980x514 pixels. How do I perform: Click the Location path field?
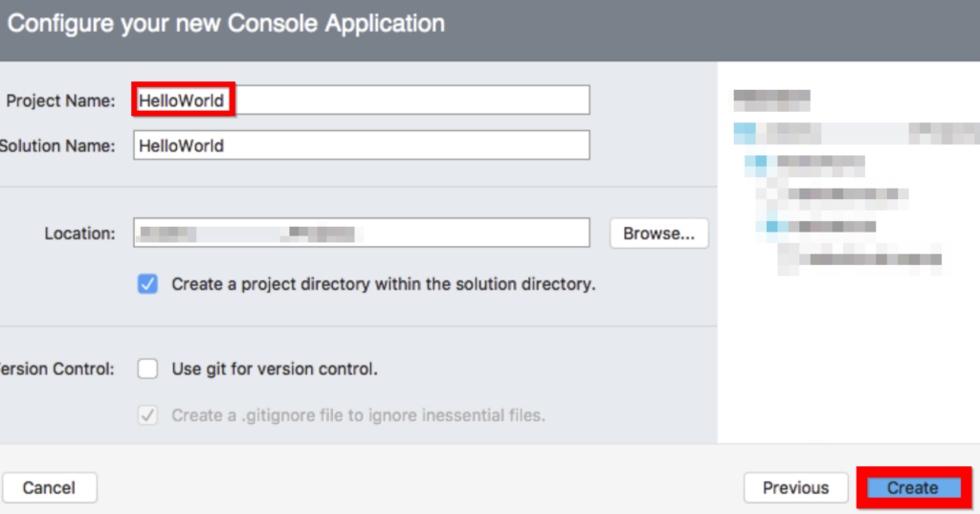(362, 234)
